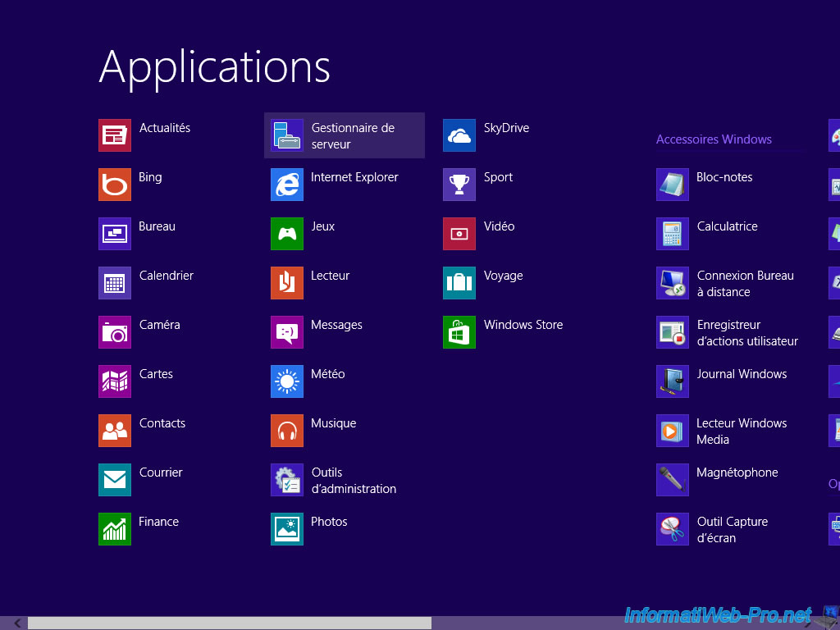Open the SkyDrive cloud app icon
The width and height of the screenshot is (840, 630).
point(459,135)
